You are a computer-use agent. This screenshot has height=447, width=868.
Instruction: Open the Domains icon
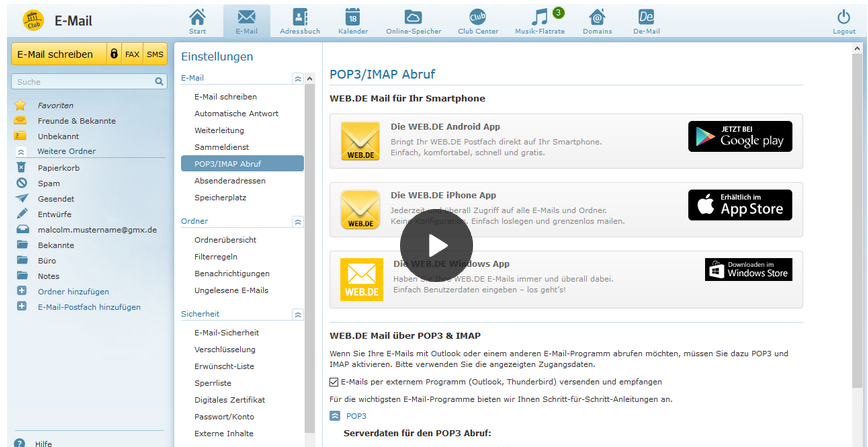[x=597, y=17]
